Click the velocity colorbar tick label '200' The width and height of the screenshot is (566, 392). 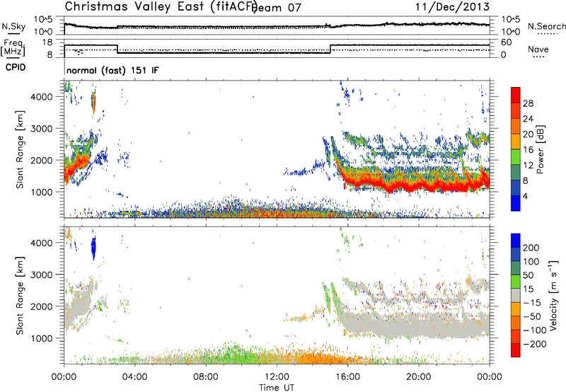(531, 248)
